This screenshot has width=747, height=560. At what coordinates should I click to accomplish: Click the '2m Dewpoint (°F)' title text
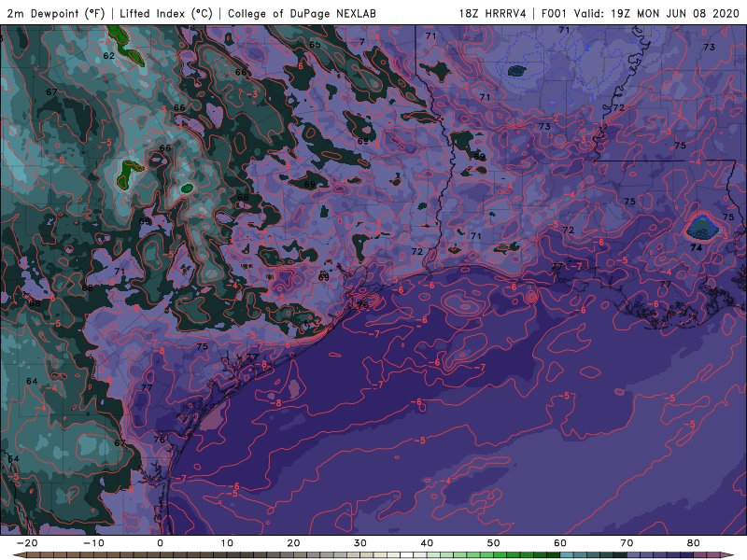(x=56, y=13)
